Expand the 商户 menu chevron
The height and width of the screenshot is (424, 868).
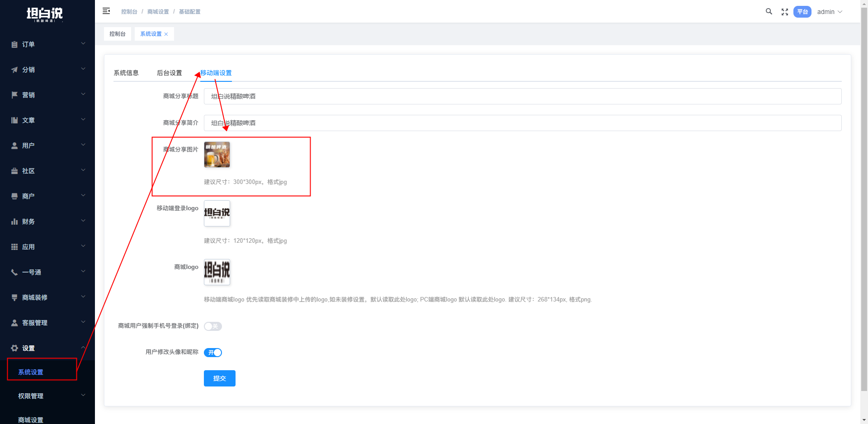point(83,195)
